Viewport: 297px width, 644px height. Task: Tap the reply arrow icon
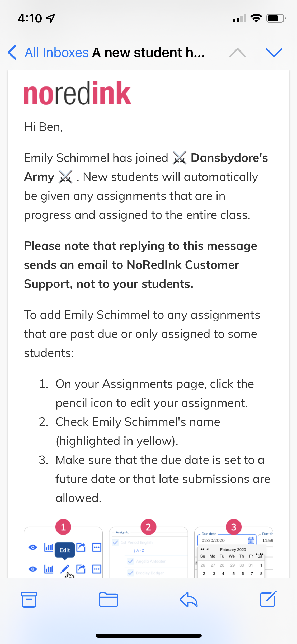point(188,599)
